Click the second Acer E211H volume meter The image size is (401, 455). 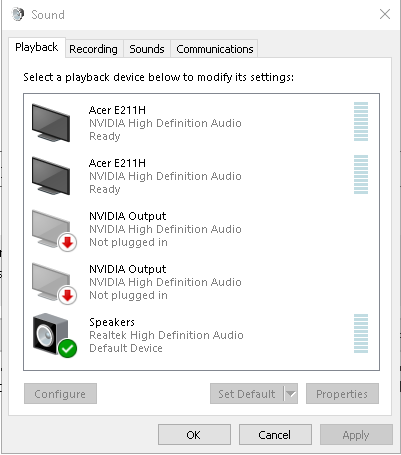[x=361, y=174]
